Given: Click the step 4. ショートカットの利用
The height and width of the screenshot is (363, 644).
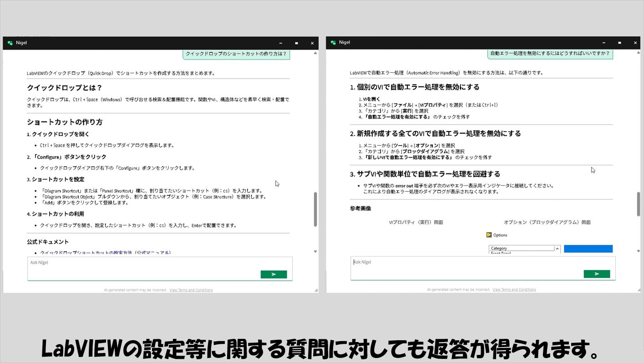Looking at the screenshot, I should click(55, 214).
